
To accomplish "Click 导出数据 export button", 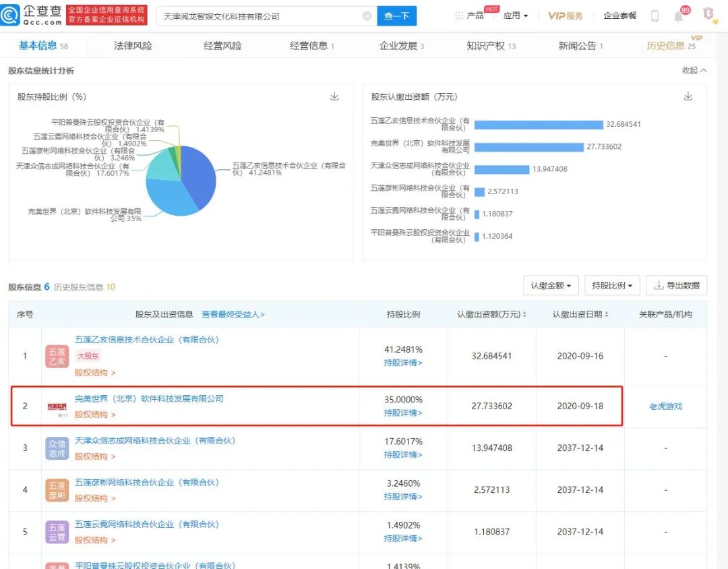I will [x=677, y=285].
